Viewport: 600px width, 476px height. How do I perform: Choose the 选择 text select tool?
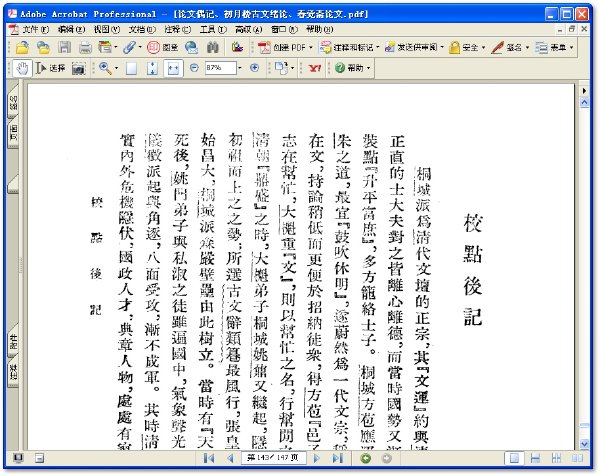[x=51, y=68]
